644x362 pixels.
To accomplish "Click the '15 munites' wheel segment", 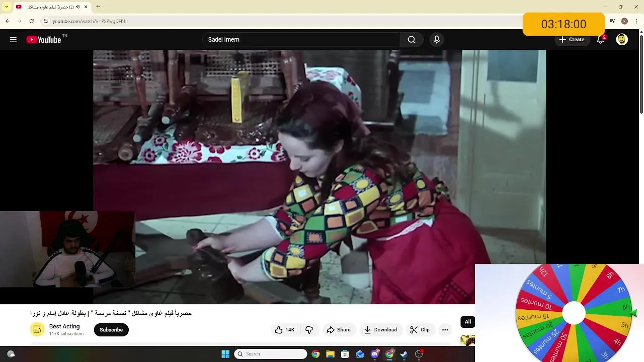I will pos(533,317).
